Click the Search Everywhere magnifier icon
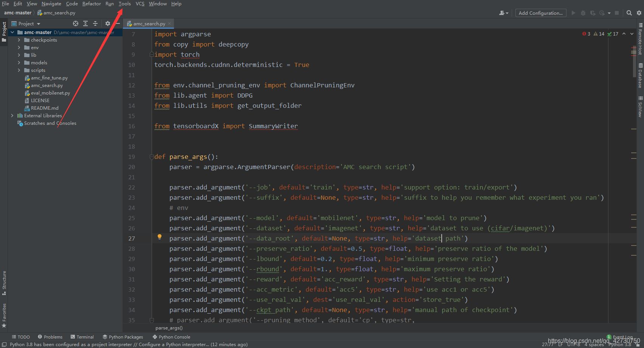 click(x=629, y=13)
